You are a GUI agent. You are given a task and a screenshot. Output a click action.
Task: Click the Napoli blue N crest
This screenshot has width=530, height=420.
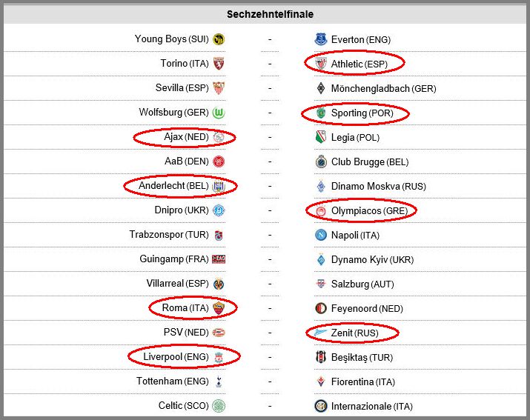click(321, 235)
